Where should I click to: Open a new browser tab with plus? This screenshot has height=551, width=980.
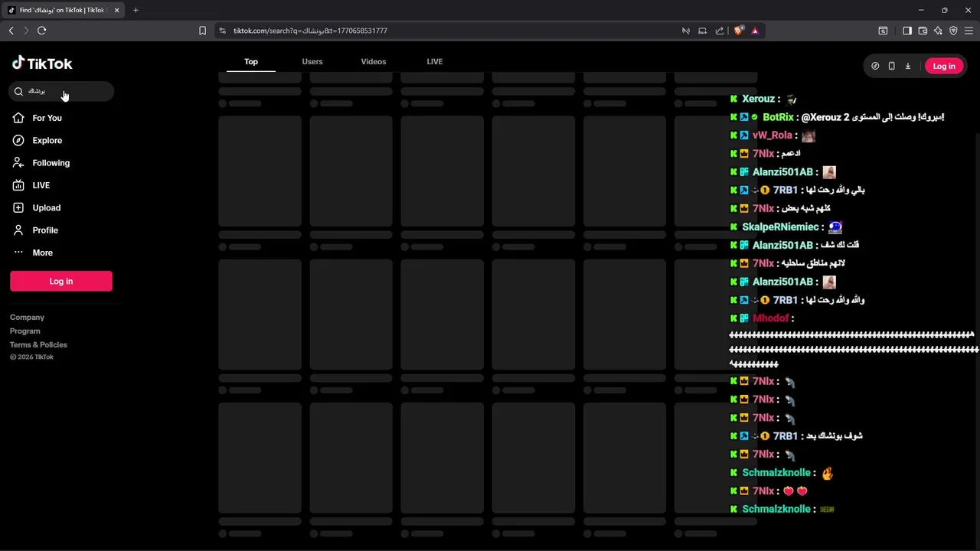136,10
